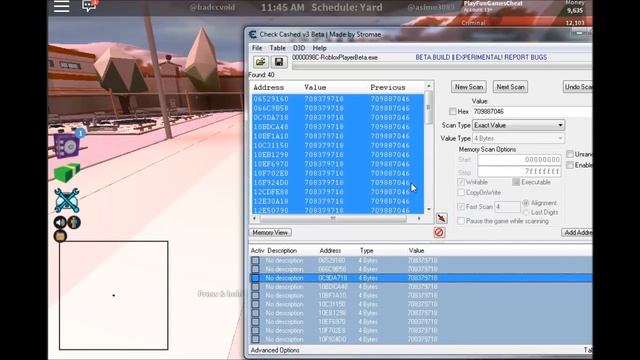Click the memory Start address field
This screenshot has height=360, width=640.
[520, 160]
